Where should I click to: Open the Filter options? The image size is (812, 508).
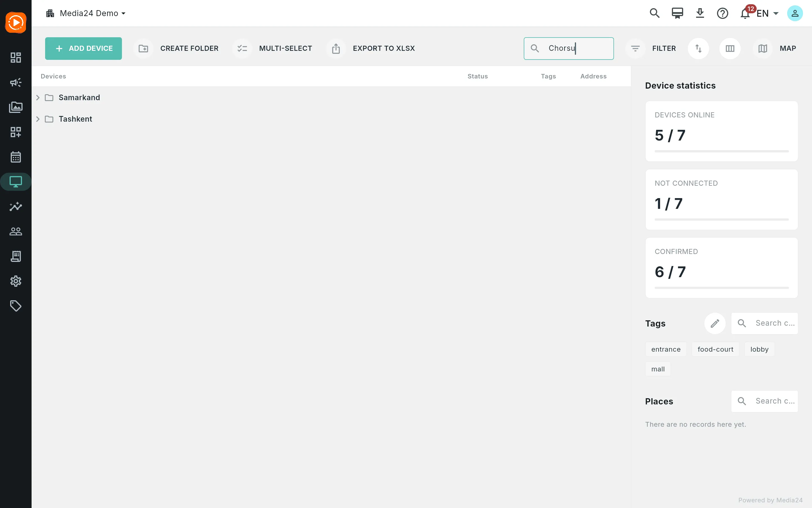click(x=651, y=48)
